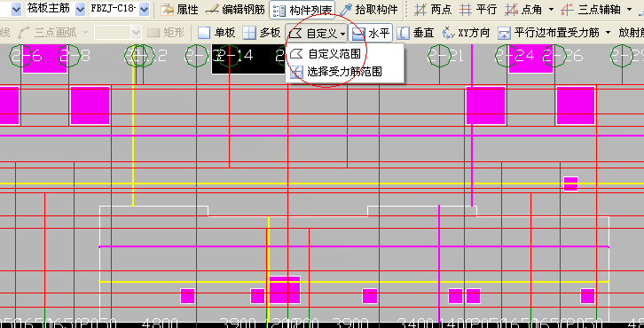Click the 2-24 axis bubble

507,56
